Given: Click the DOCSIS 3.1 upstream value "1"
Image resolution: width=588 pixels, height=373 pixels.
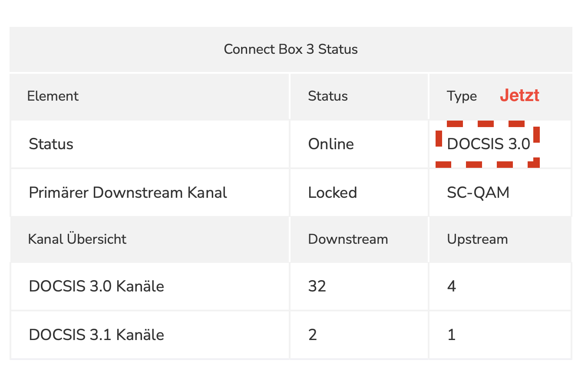Looking at the screenshot, I should pyautogui.click(x=452, y=335).
